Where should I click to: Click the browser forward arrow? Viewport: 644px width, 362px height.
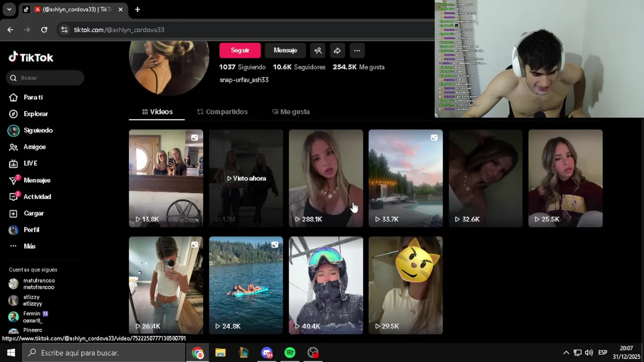coord(27,30)
